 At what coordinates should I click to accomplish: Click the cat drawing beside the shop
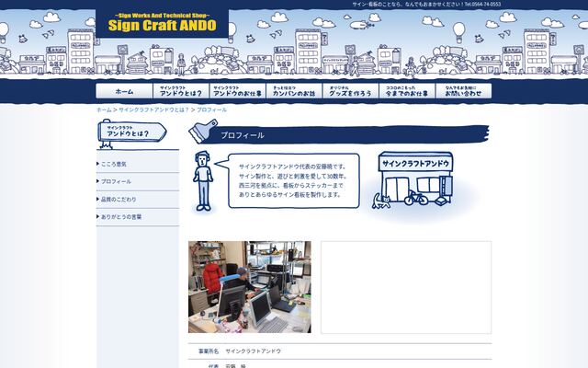coord(381,201)
